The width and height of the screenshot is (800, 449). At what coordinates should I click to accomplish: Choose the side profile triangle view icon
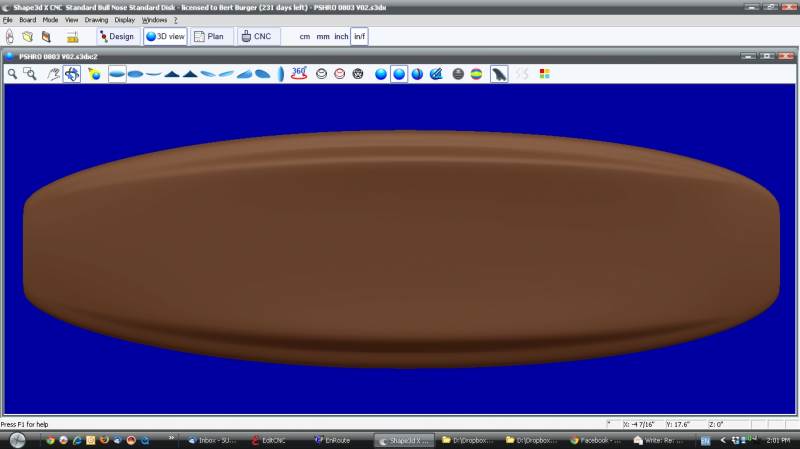point(171,74)
